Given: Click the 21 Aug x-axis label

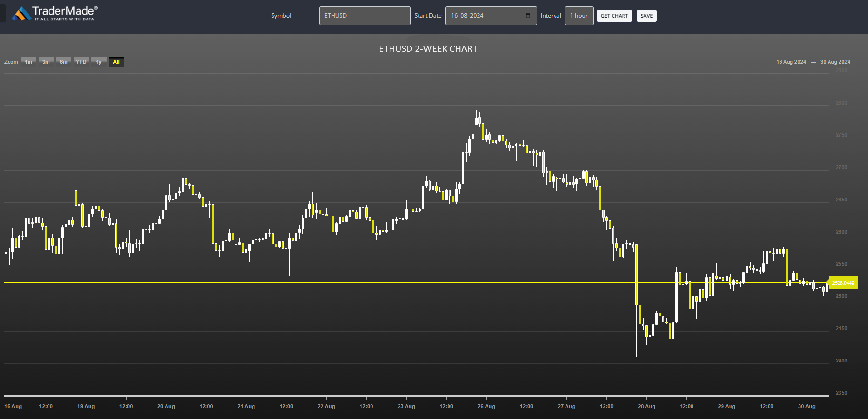Looking at the screenshot, I should (x=246, y=406).
